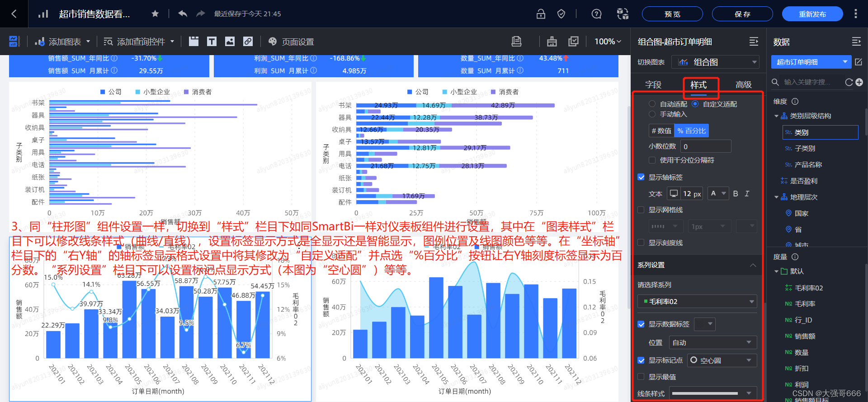This screenshot has height=402, width=868.
Task: Click the info icon next to 维度
Action: coord(795,102)
